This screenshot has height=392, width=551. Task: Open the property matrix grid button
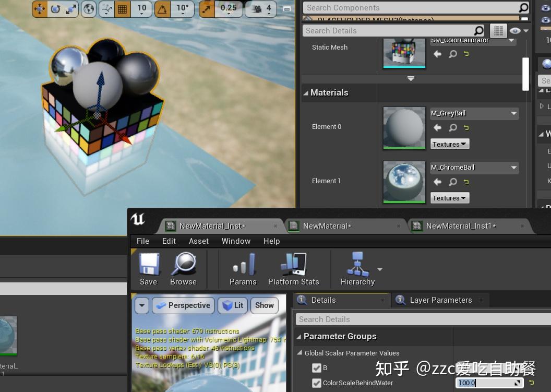[x=498, y=31]
